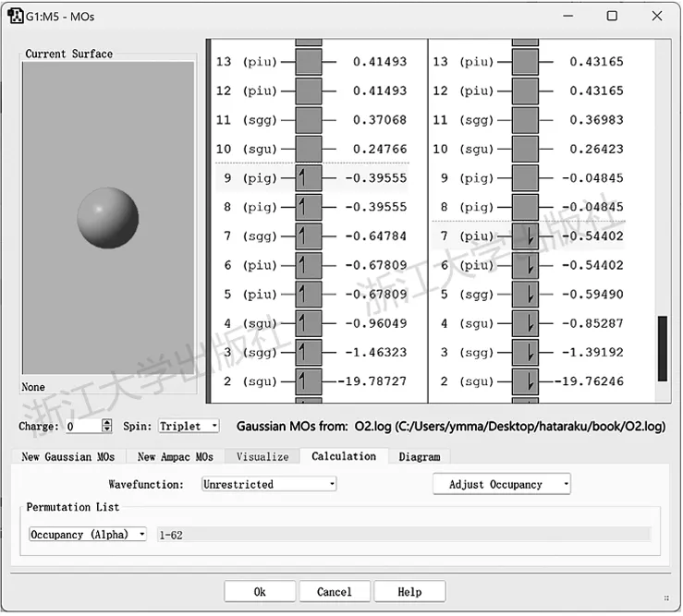This screenshot has height=616, width=683.
Task: Click the Charge stepper arrows
Action: (x=106, y=426)
